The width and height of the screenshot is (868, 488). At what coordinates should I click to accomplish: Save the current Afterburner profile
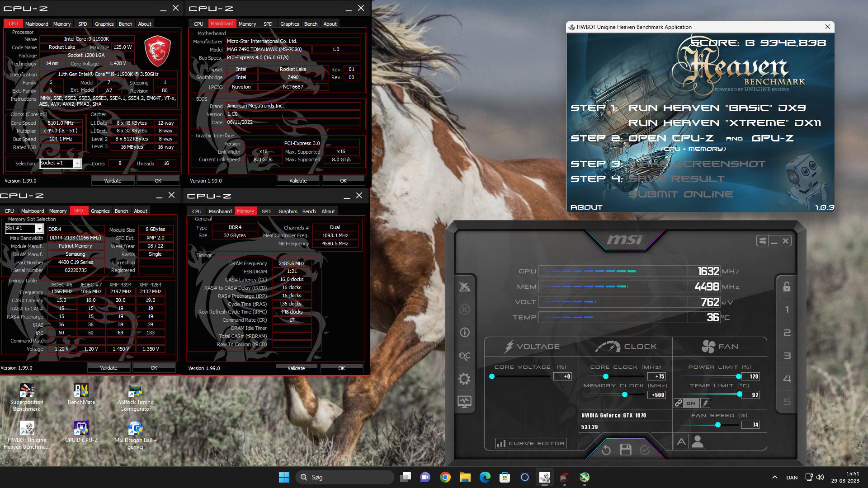click(626, 450)
